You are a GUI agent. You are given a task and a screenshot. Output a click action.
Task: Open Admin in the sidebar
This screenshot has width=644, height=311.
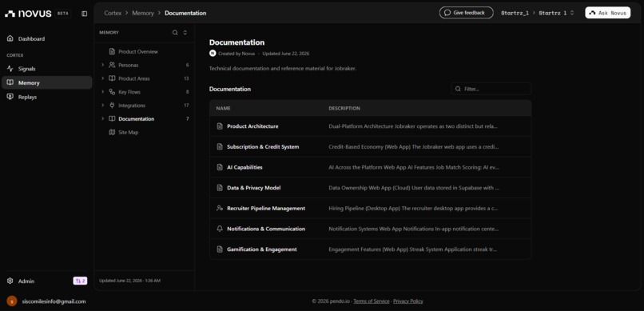click(26, 281)
